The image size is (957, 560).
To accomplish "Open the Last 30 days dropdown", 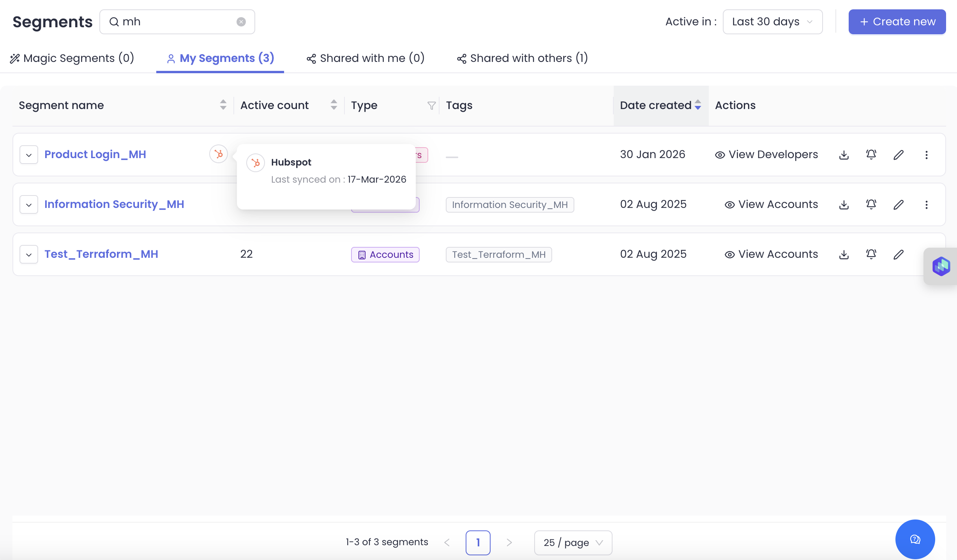I will [x=772, y=22].
